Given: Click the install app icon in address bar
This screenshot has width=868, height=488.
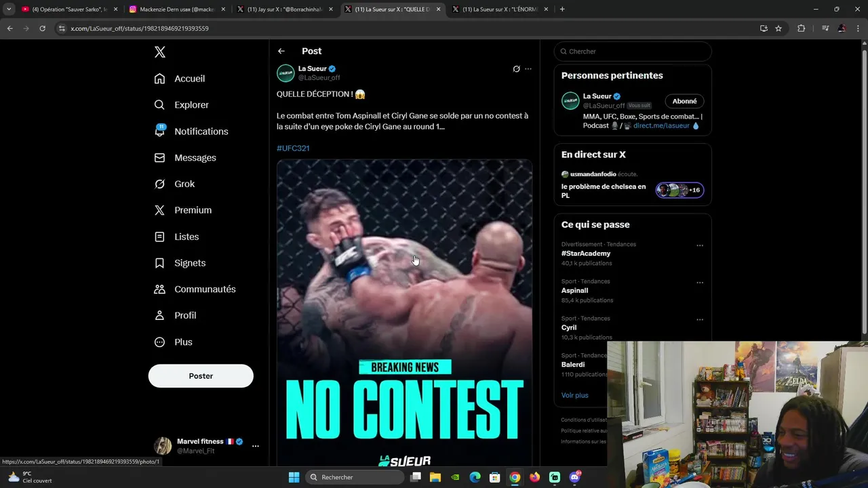Looking at the screenshot, I should coord(764,28).
